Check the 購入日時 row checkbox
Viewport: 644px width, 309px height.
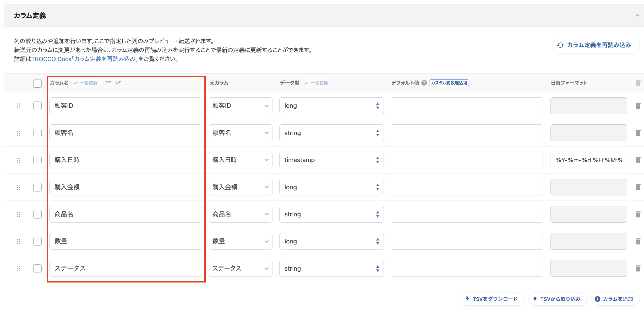[x=37, y=160]
